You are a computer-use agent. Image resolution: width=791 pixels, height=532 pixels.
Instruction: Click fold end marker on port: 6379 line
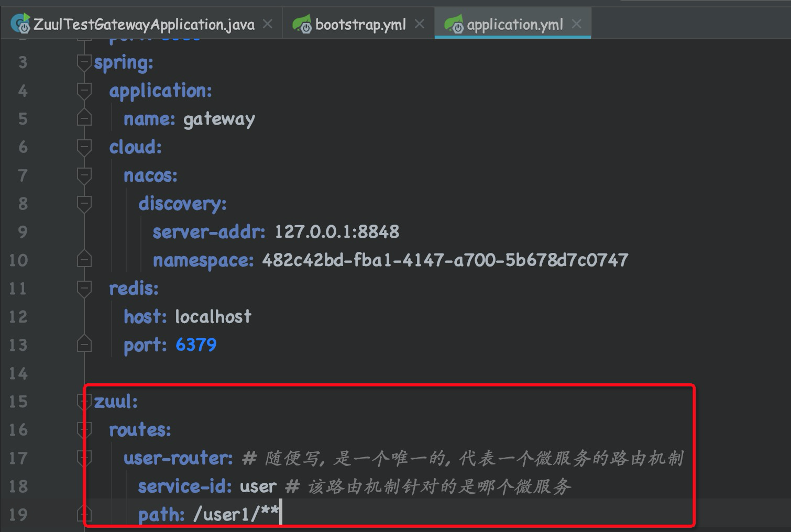pyautogui.click(x=84, y=345)
